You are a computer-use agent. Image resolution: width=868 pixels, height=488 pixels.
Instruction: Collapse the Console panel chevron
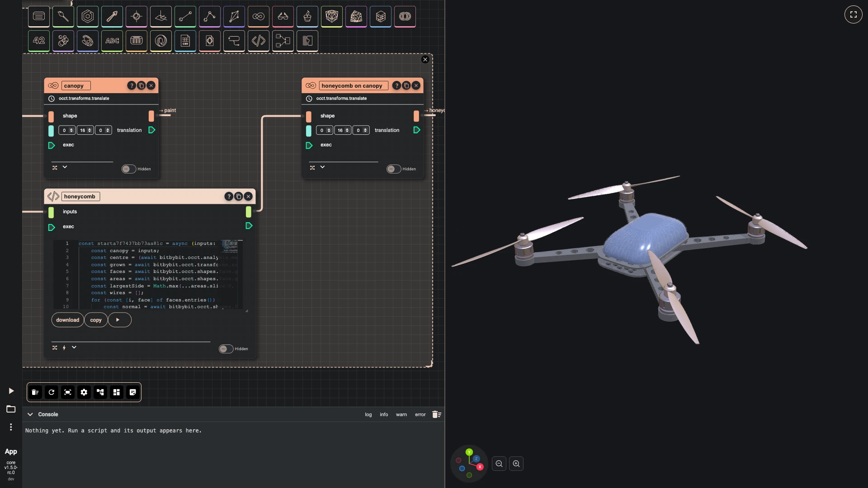[x=30, y=414]
